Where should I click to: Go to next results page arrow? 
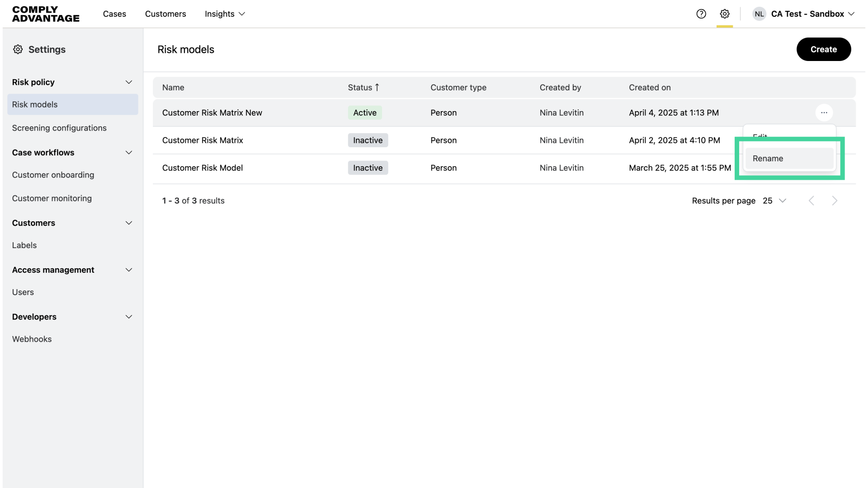[x=835, y=201]
